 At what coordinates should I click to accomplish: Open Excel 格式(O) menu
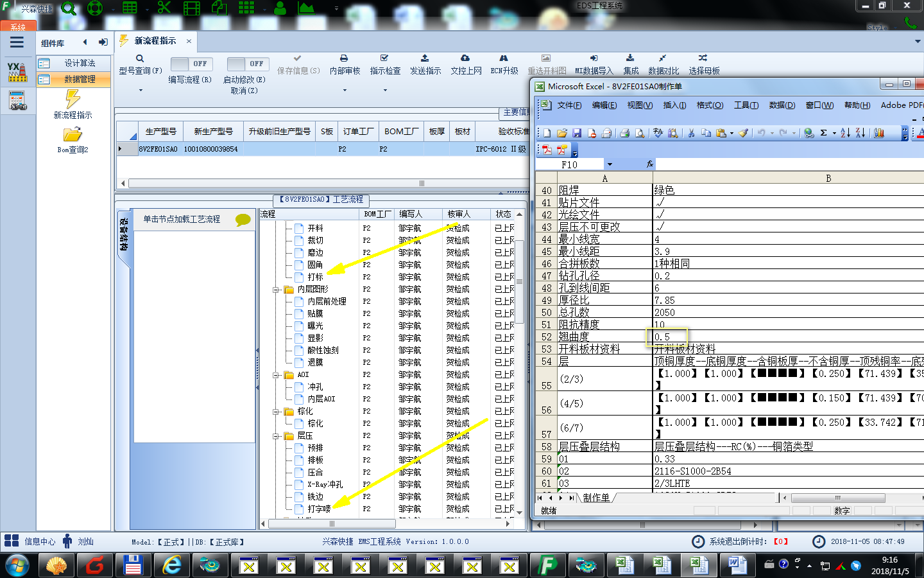(710, 105)
